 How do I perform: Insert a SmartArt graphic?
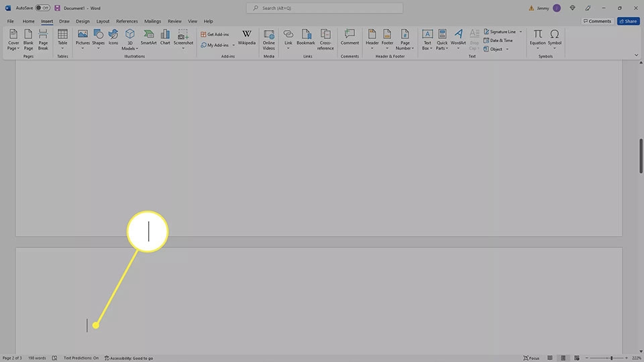148,37
